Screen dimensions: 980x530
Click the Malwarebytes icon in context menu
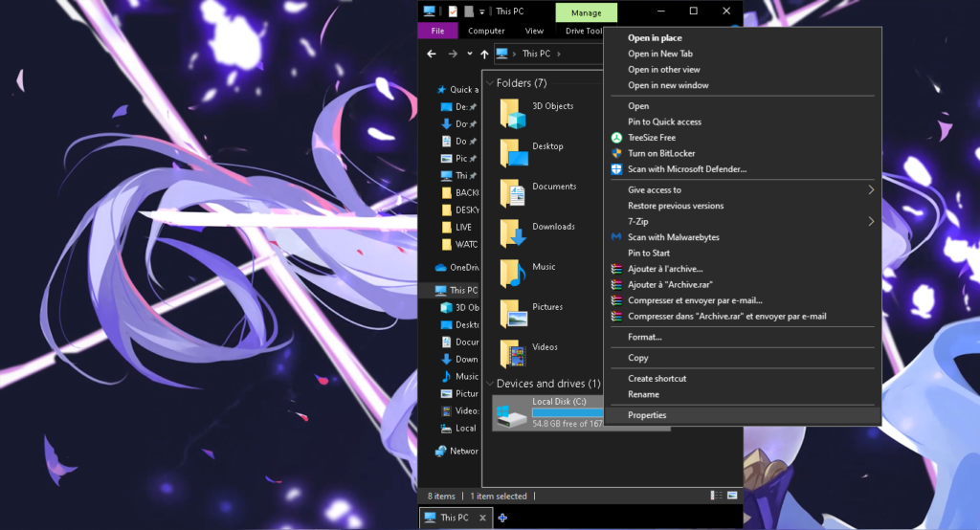pyautogui.click(x=616, y=237)
